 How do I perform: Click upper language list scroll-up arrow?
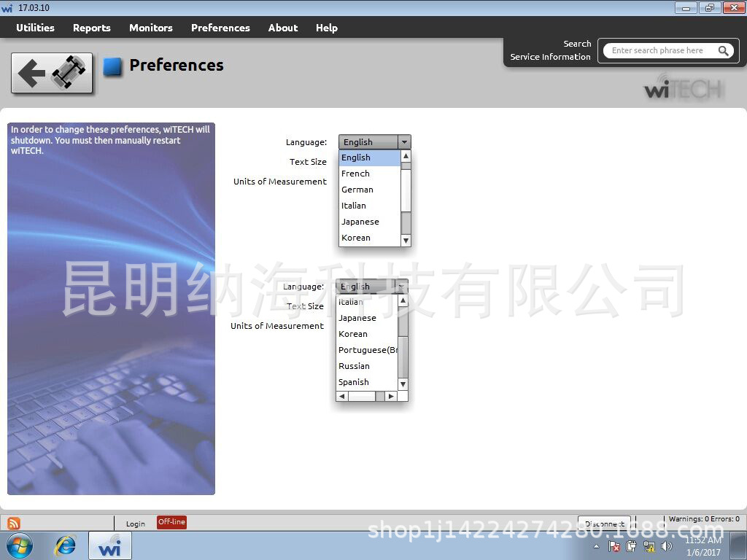tap(406, 156)
